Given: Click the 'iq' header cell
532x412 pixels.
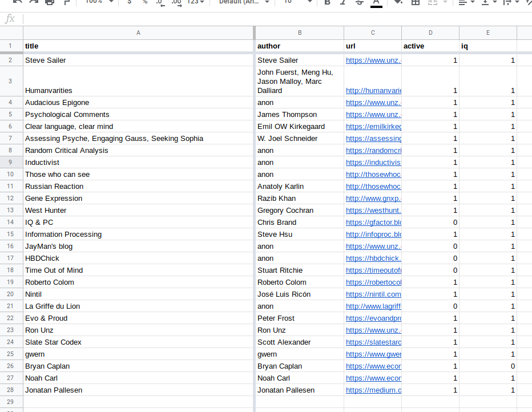Looking at the screenshot, I should click(x=488, y=46).
